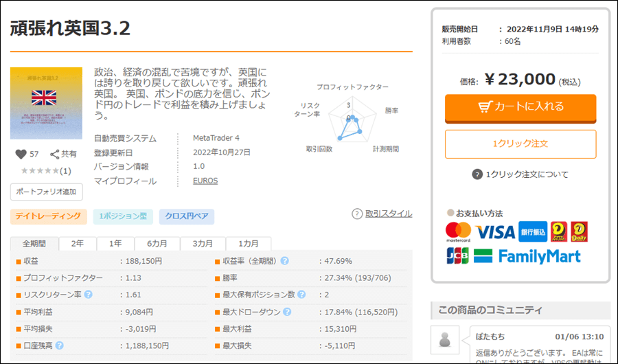Open the EUROS profile link
Viewport: 618px width, 364px height.
pos(205,181)
